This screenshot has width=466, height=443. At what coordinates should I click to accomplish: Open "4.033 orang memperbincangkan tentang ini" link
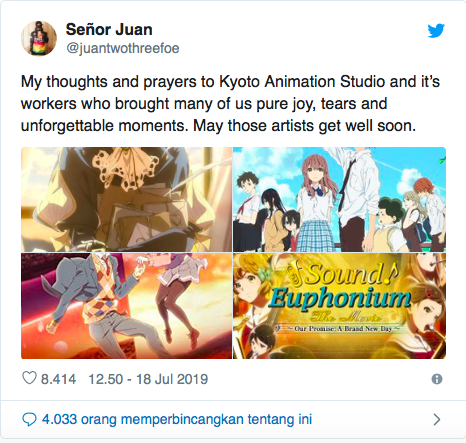click(x=177, y=419)
